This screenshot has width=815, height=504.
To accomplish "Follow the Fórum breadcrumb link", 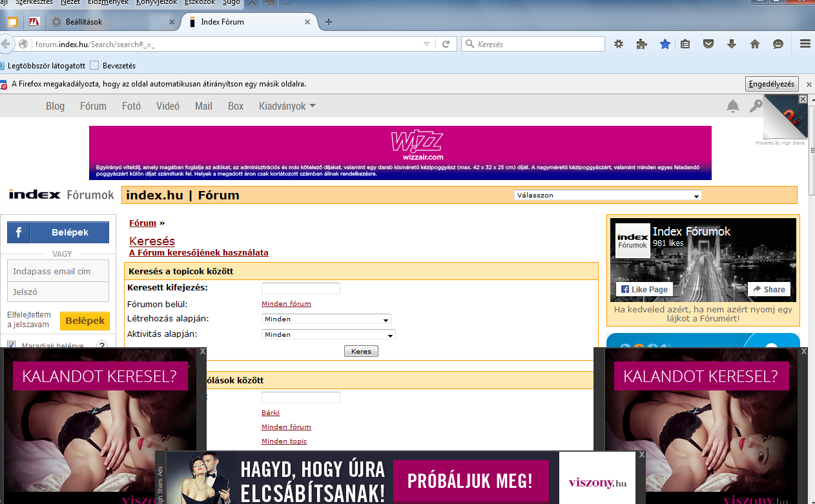I will pyautogui.click(x=143, y=223).
